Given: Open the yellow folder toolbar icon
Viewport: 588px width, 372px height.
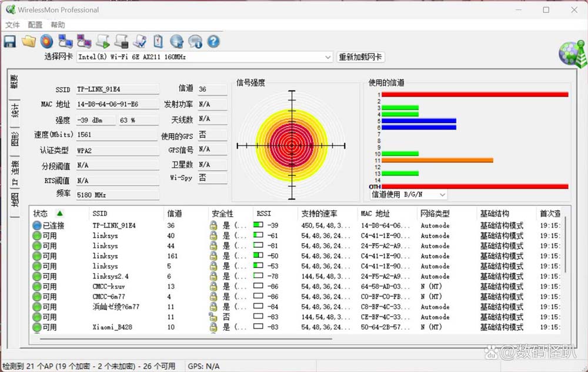Looking at the screenshot, I should [x=28, y=41].
